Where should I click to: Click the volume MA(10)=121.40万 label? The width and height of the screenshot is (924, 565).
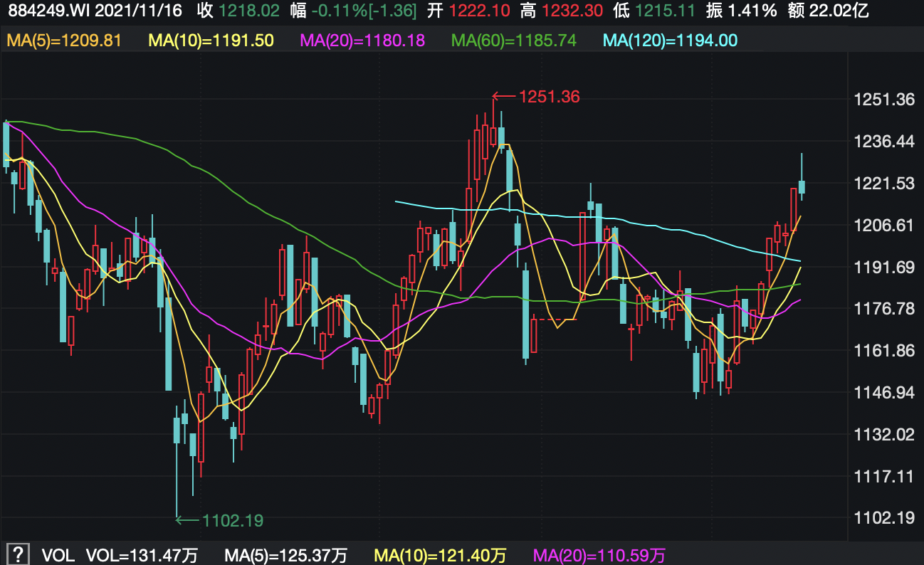pos(441,555)
